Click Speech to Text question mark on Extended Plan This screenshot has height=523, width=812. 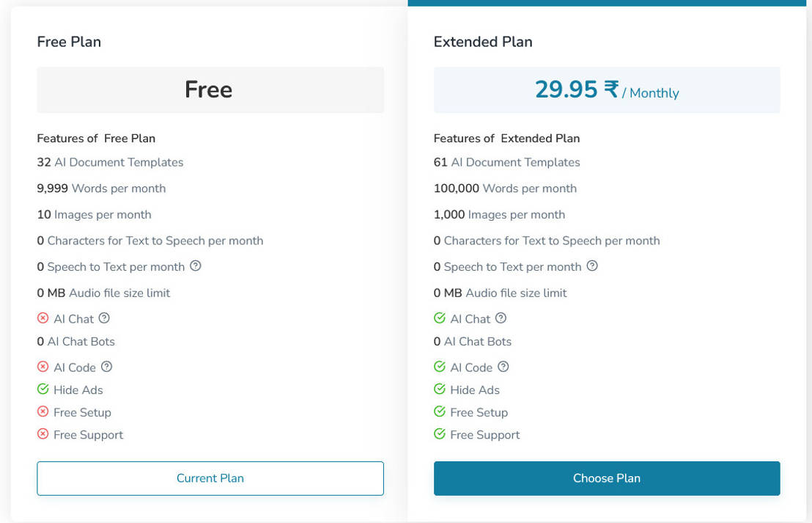[x=592, y=267]
